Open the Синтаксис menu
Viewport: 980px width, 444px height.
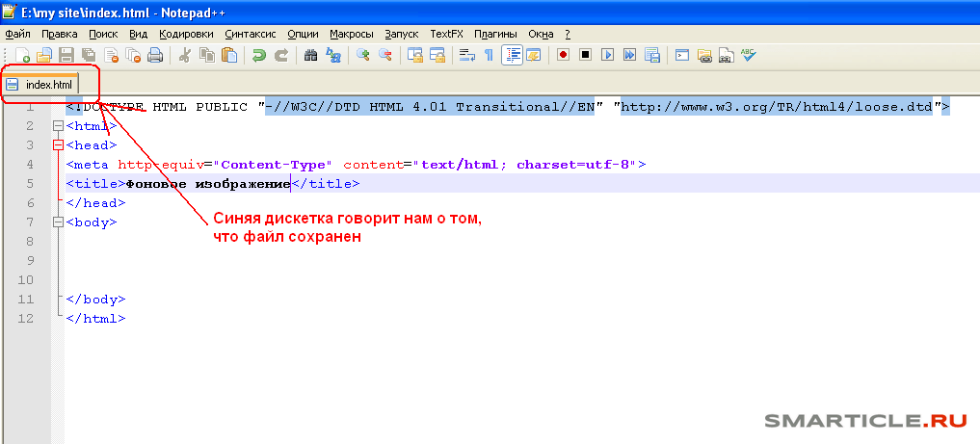251,34
